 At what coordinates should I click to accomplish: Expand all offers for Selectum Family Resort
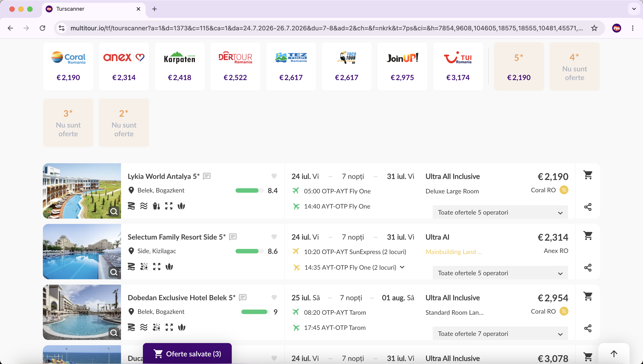tap(500, 273)
